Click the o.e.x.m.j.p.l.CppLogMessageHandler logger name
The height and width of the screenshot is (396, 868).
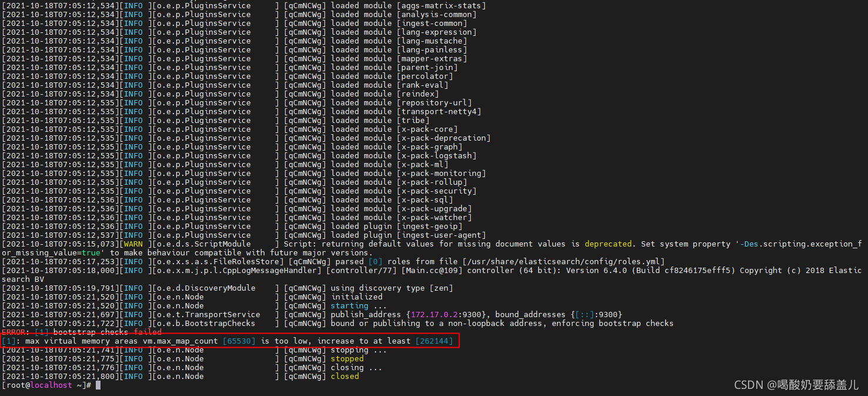pyautogui.click(x=236, y=271)
